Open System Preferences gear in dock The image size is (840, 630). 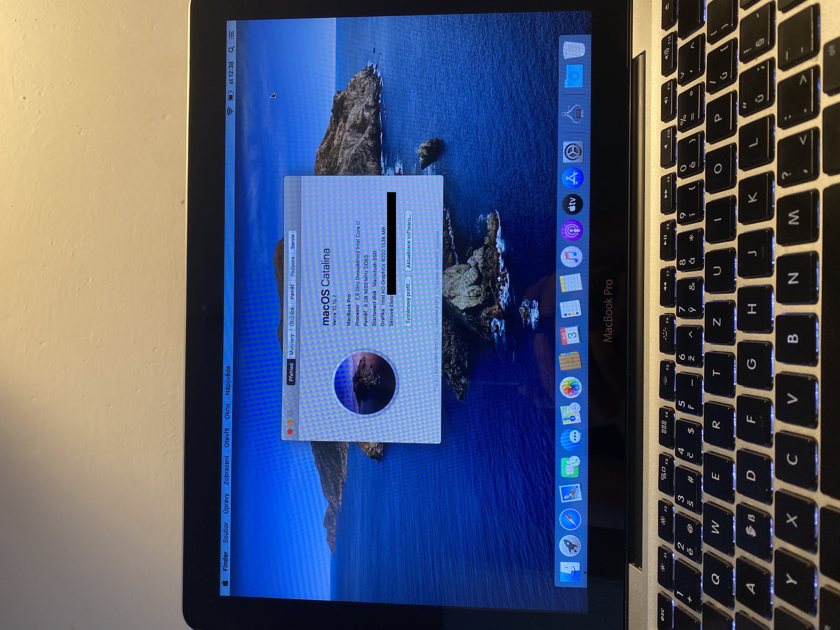(573, 152)
